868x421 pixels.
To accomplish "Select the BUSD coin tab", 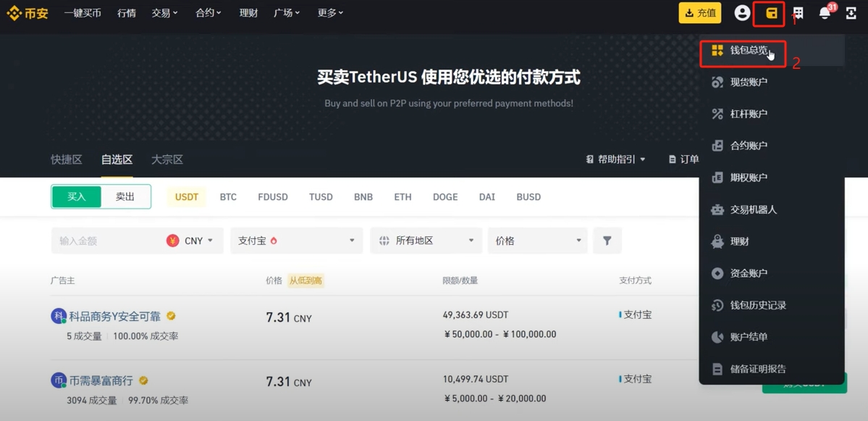I will [x=528, y=196].
